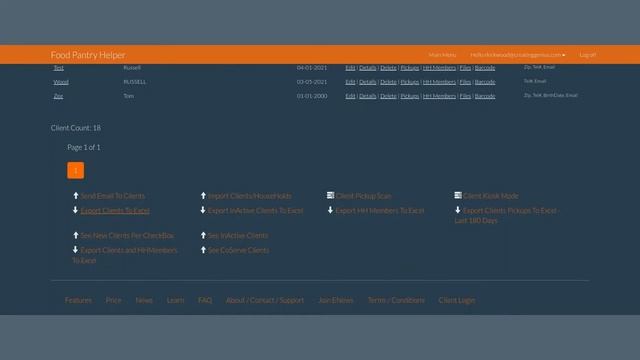Click the down arrow beside Export Clients and HHMembers

pyautogui.click(x=76, y=249)
